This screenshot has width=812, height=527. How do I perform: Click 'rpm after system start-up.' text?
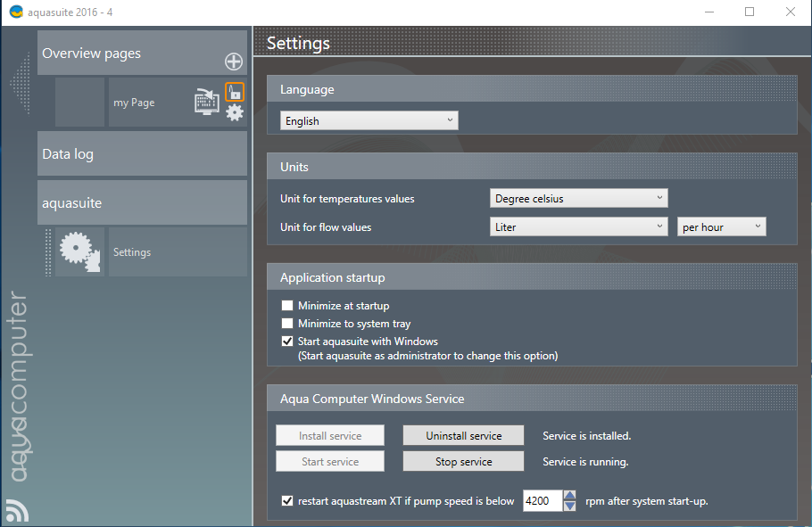click(x=647, y=501)
